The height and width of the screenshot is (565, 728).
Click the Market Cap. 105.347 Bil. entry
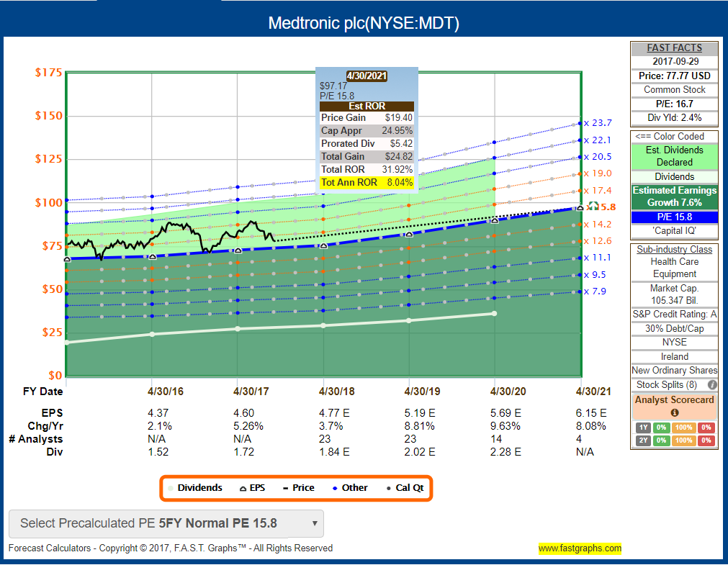tap(674, 294)
